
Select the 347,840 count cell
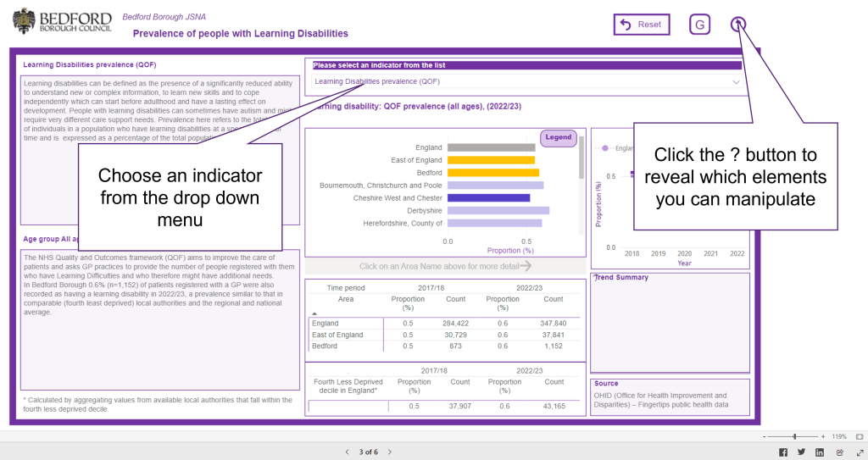click(553, 324)
